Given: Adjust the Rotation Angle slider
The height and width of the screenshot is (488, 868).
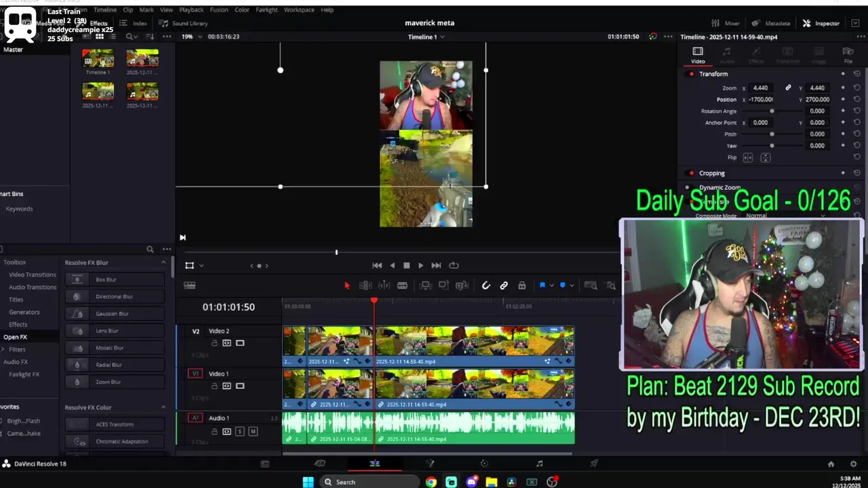Looking at the screenshot, I should point(772,111).
